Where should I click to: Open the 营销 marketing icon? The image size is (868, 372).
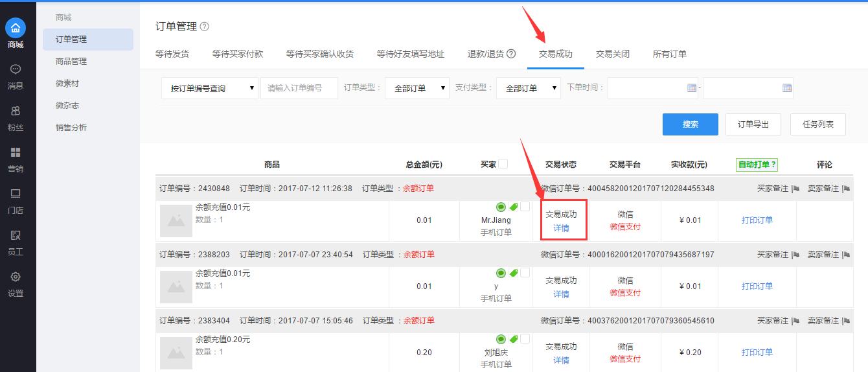pos(16,152)
